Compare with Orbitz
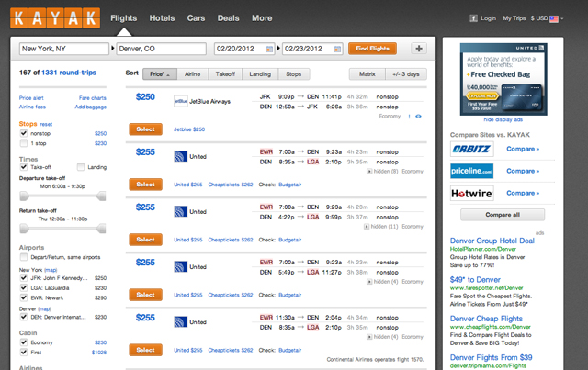The height and width of the screenshot is (370, 588). 523,149
